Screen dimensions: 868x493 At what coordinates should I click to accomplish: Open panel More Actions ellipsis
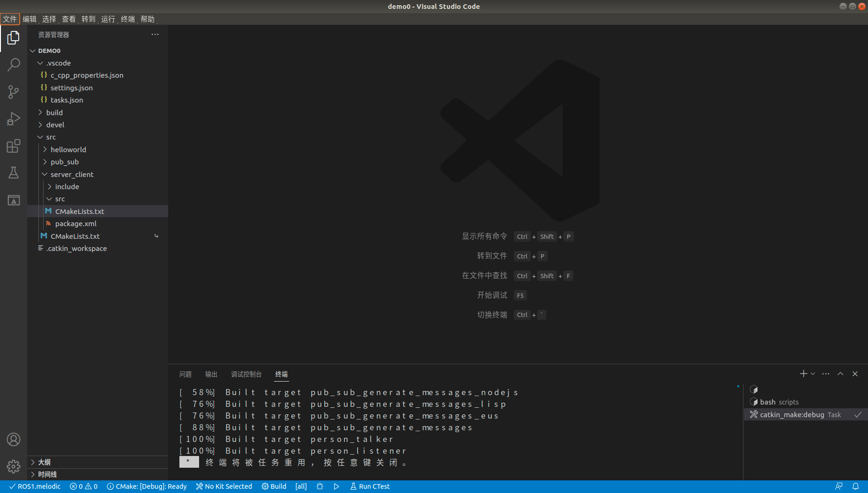coord(826,374)
